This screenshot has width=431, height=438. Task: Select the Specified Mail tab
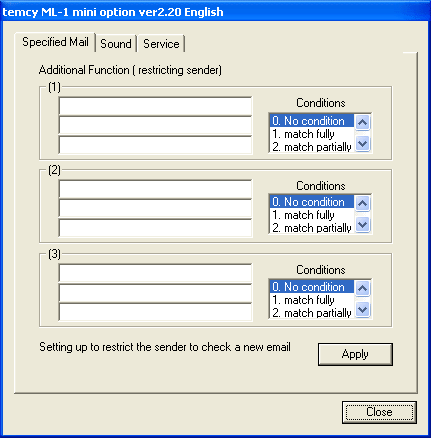(55, 42)
